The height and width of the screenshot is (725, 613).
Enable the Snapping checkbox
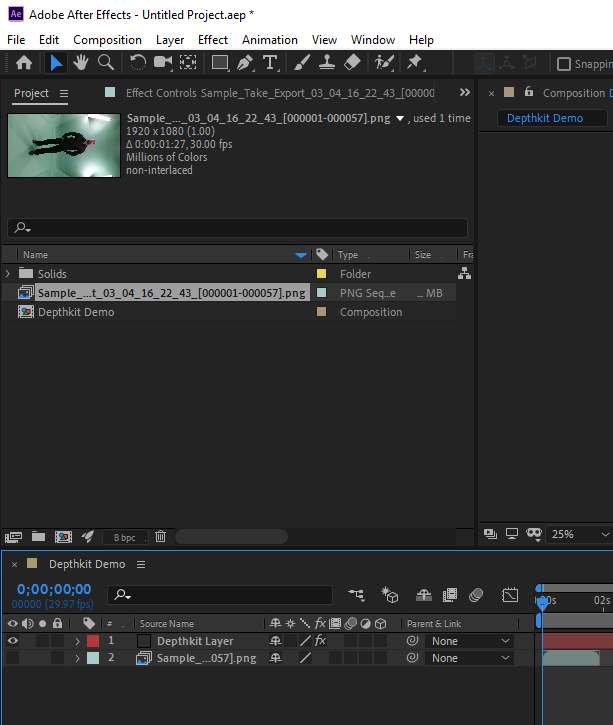564,64
